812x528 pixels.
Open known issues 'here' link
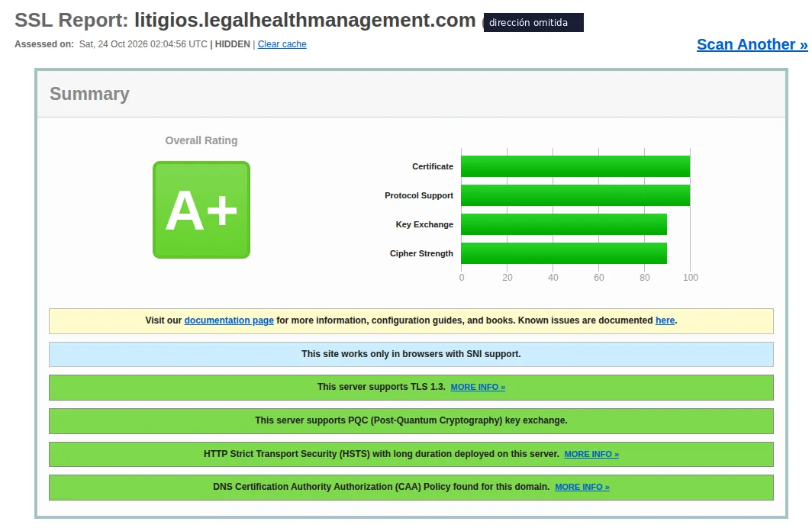(x=665, y=320)
